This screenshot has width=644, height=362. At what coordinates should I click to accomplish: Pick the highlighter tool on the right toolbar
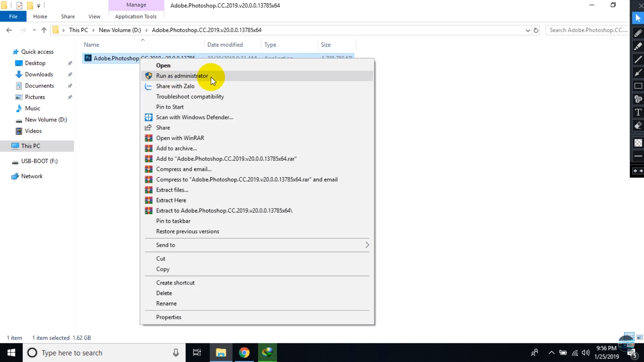(x=638, y=46)
